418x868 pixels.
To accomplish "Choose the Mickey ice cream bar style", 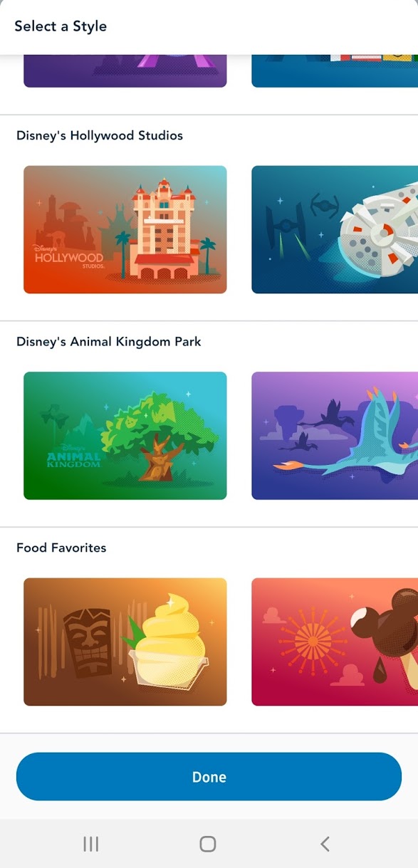I will pyautogui.click(x=335, y=642).
